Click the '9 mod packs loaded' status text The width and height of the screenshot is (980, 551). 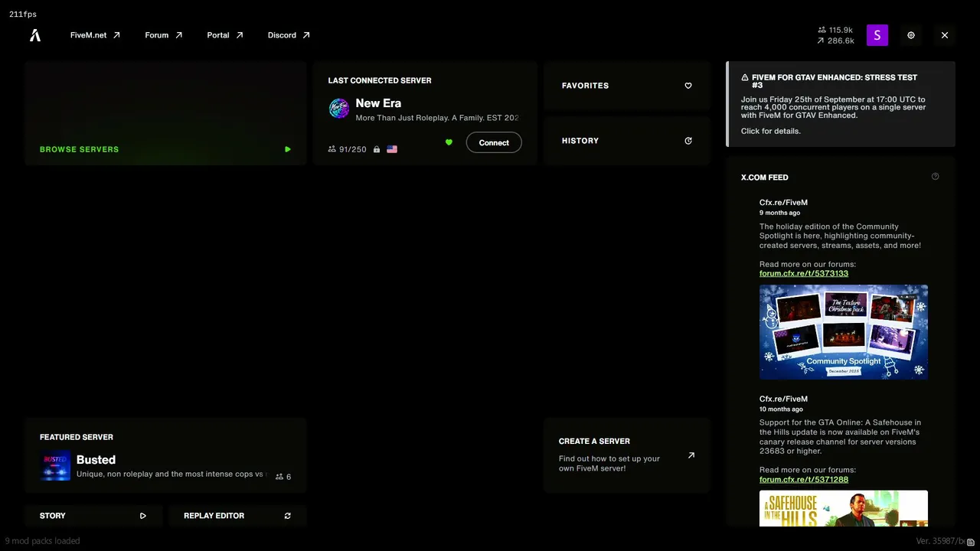(x=42, y=541)
